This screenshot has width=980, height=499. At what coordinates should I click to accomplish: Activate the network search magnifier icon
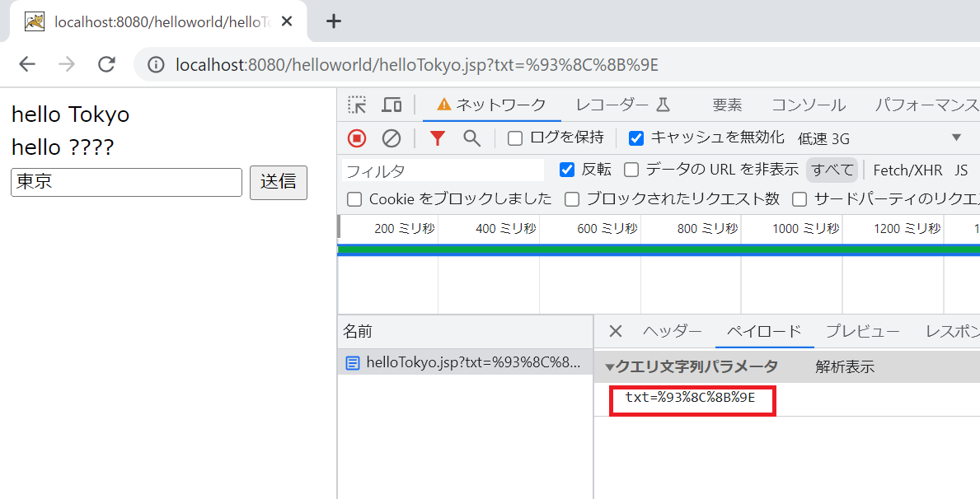coord(471,138)
